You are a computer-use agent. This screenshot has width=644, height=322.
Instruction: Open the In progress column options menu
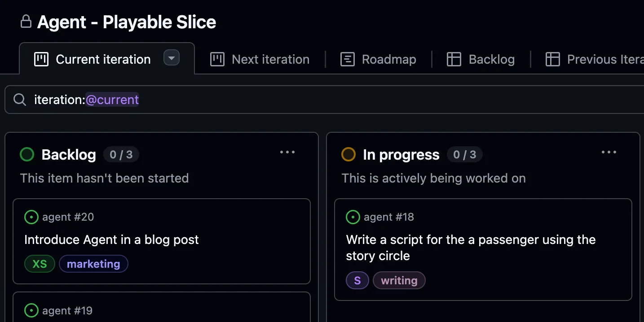(609, 152)
